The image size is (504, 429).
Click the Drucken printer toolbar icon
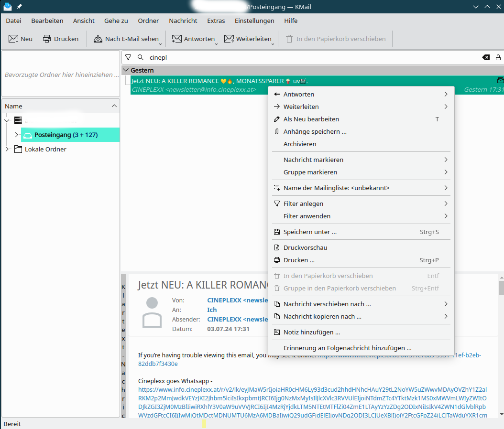47,39
